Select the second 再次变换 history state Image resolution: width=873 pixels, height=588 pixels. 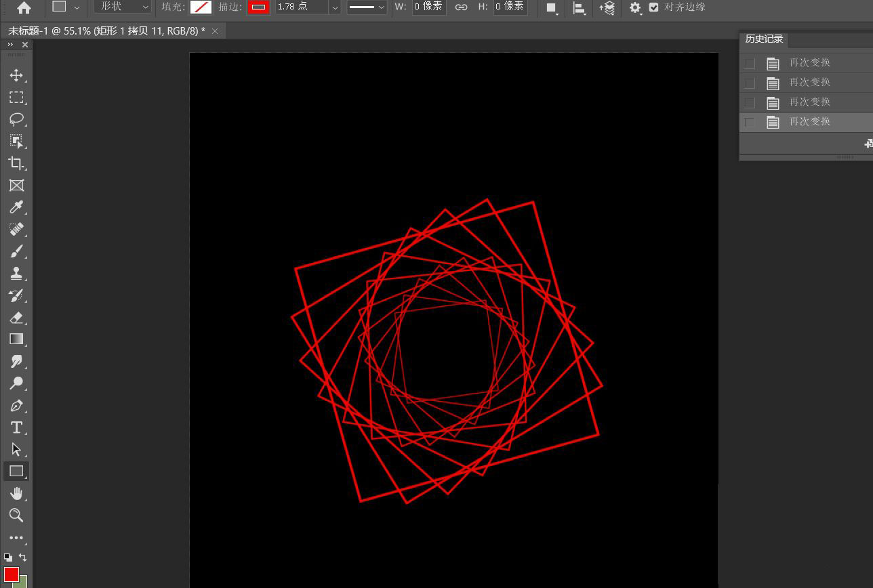(806, 83)
